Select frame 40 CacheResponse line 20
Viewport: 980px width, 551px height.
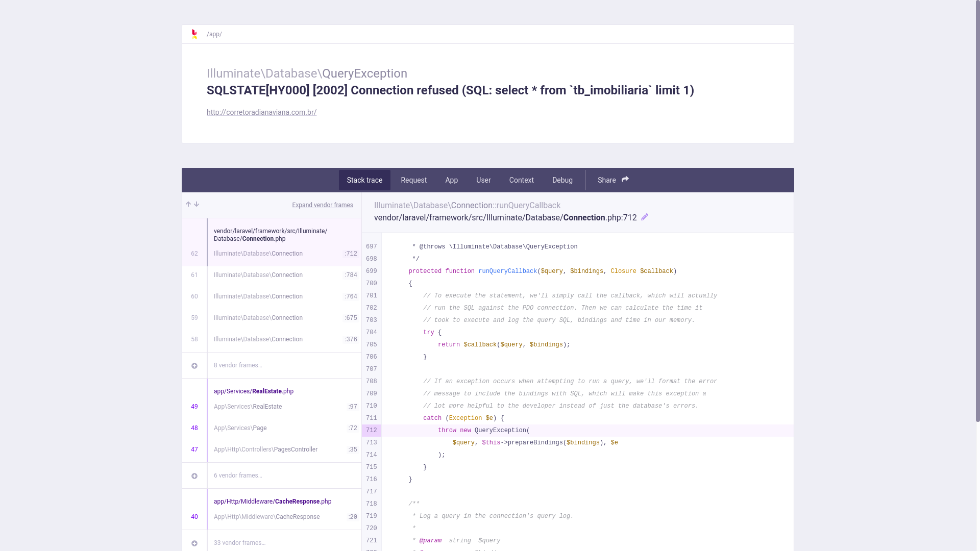272,517
